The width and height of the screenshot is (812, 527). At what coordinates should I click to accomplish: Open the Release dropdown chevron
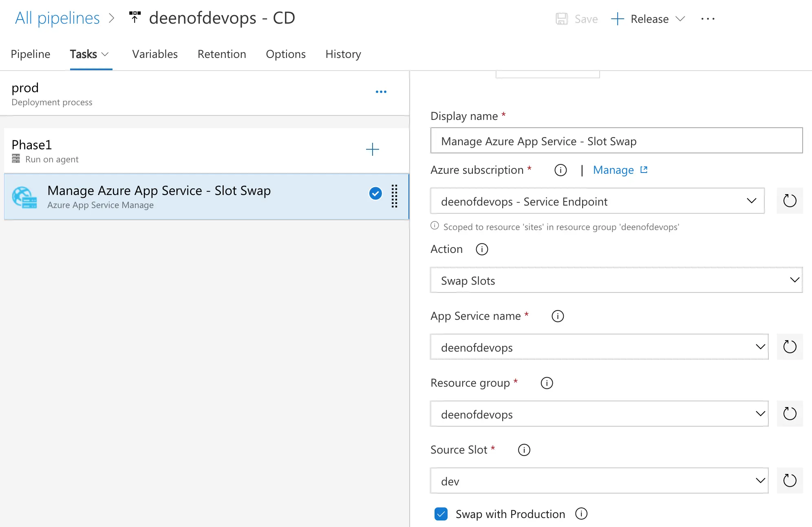pyautogui.click(x=680, y=19)
